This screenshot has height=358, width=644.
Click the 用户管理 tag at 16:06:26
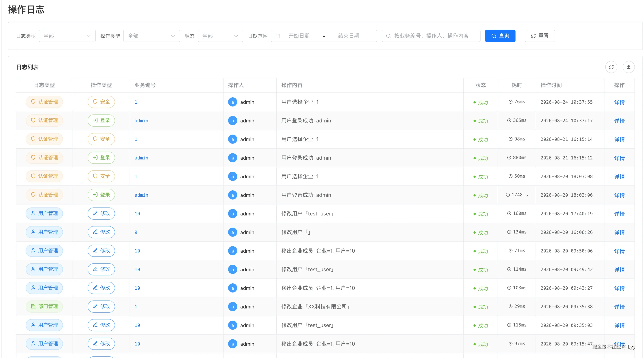click(44, 232)
